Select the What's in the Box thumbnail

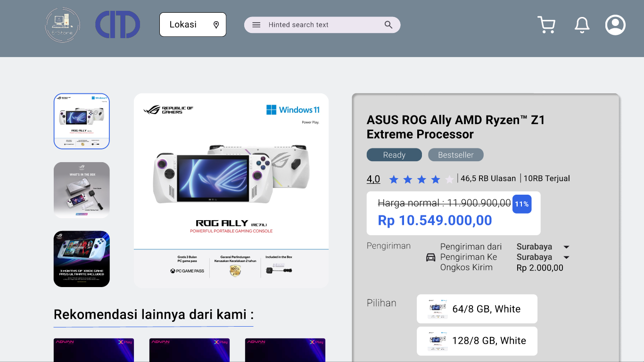point(82,190)
